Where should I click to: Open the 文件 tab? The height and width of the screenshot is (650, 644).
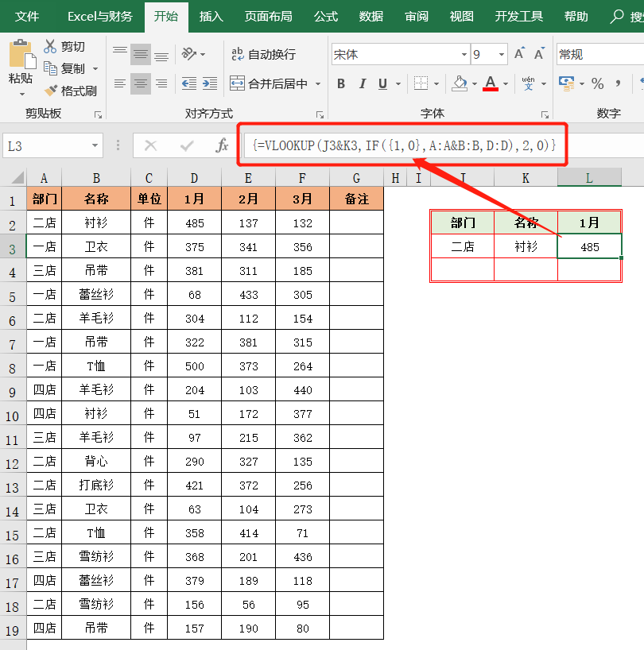pos(27,16)
